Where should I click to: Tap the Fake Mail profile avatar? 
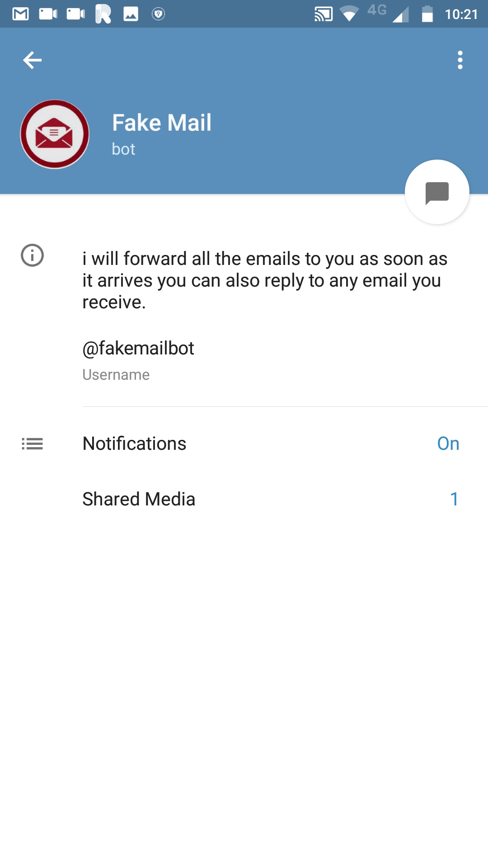(x=55, y=134)
